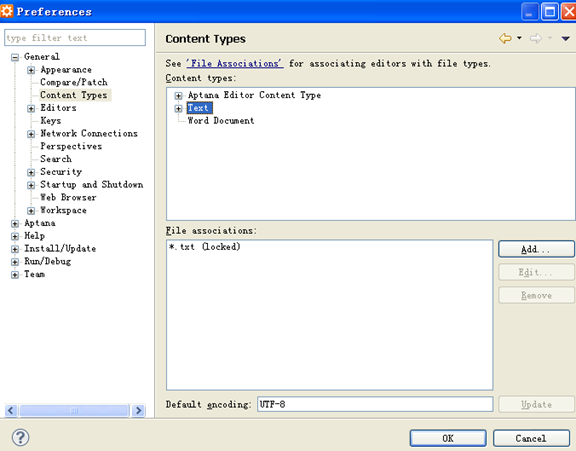
Task: Expand the Network Connections node
Action: pyautogui.click(x=31, y=134)
